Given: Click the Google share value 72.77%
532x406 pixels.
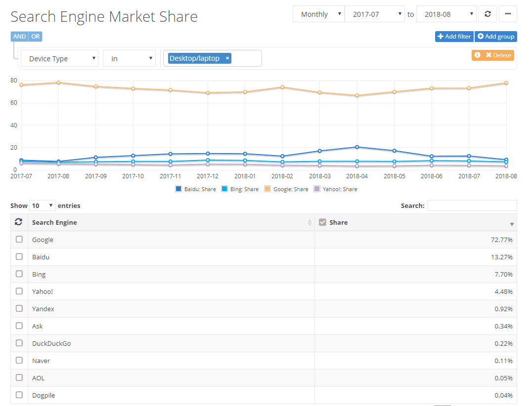Looking at the screenshot, I should pos(501,240).
